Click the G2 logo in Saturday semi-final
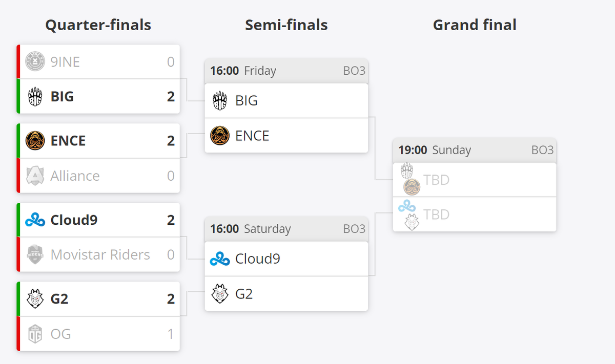Screen dimensions: 615x364 (x=220, y=294)
